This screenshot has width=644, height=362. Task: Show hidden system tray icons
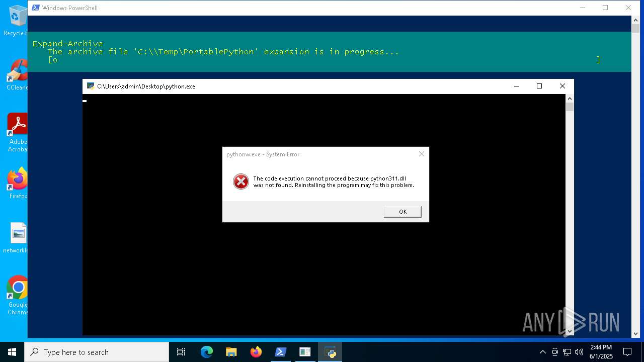(x=542, y=352)
